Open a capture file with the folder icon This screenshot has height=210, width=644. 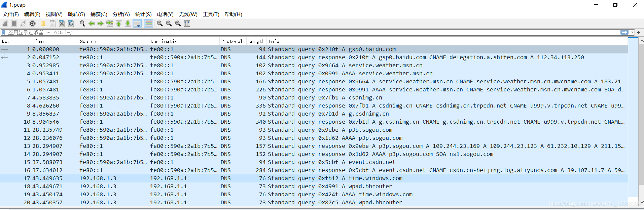tap(43, 24)
